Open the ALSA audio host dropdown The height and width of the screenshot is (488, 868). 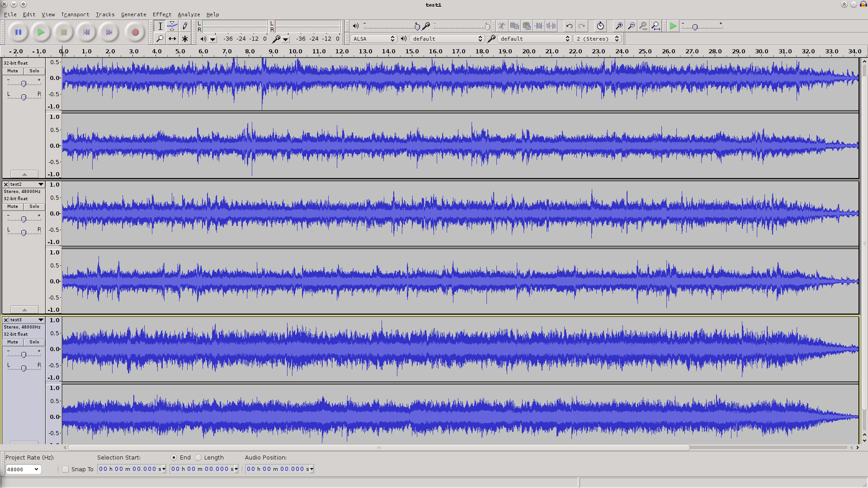coord(373,39)
